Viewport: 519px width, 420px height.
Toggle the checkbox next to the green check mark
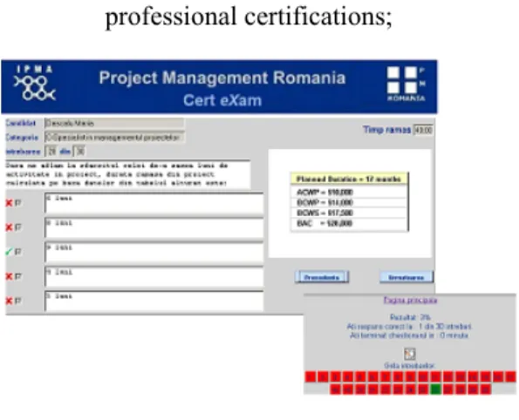coord(17,252)
